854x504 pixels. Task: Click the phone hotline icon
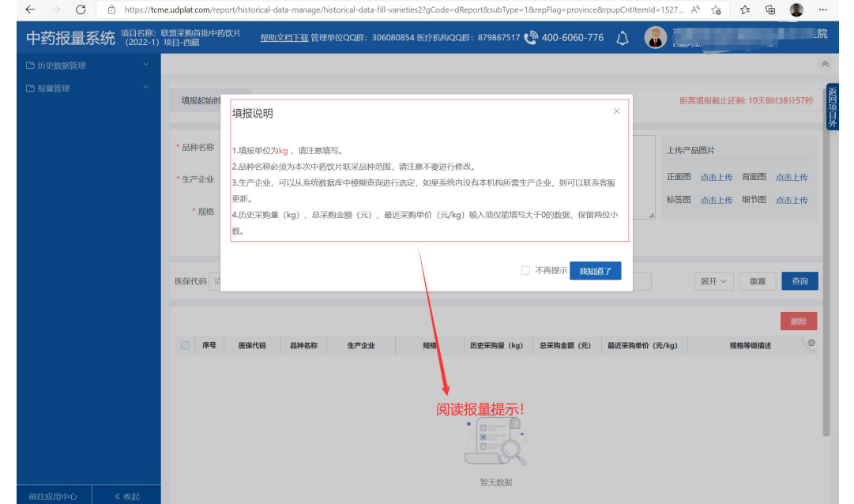pos(531,38)
